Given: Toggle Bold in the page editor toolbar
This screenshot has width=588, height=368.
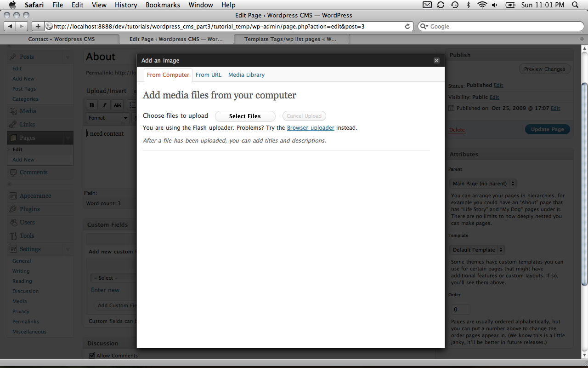Looking at the screenshot, I should click(92, 105).
